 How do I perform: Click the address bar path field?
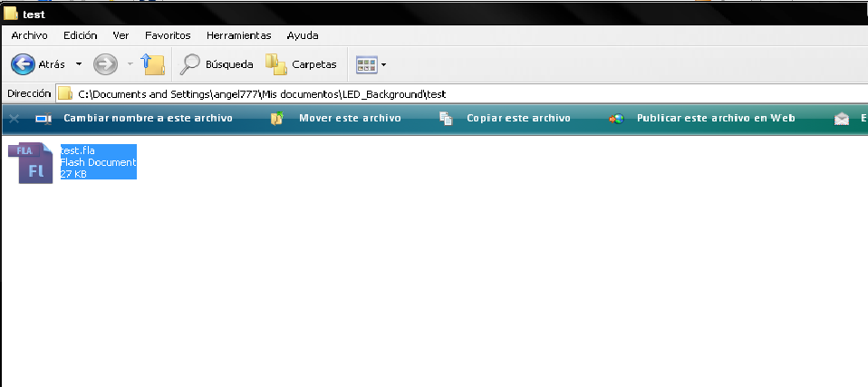(462, 94)
